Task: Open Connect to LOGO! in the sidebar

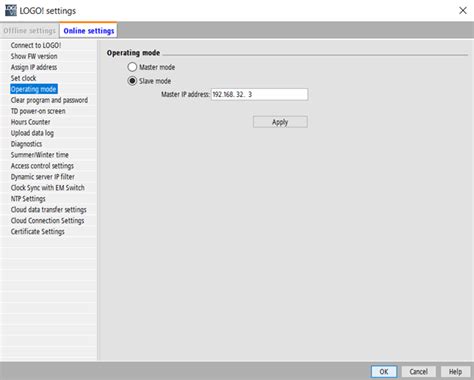Action: (x=36, y=45)
